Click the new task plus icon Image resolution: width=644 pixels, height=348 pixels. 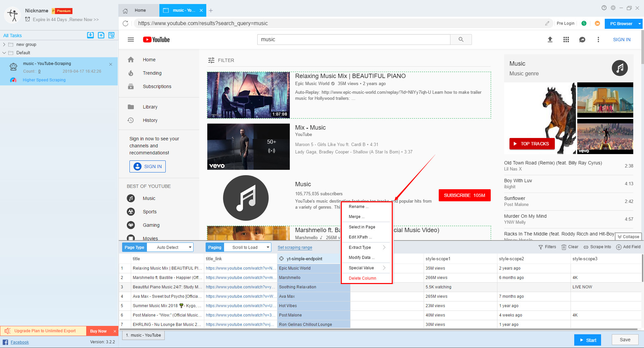click(101, 35)
